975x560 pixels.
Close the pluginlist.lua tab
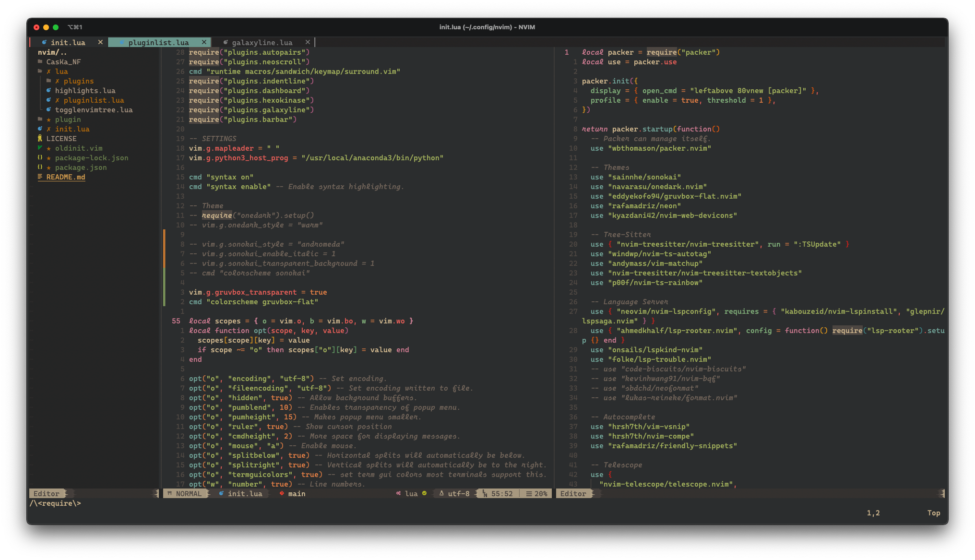pyautogui.click(x=204, y=42)
